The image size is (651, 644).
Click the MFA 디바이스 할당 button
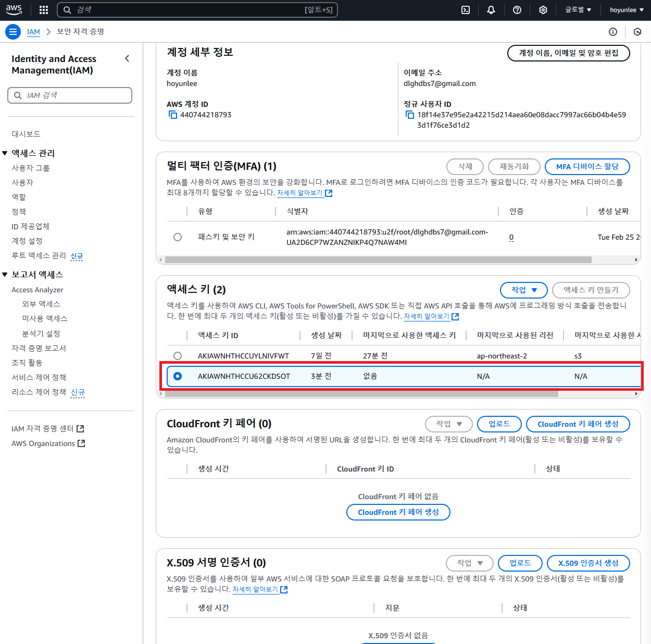(587, 167)
